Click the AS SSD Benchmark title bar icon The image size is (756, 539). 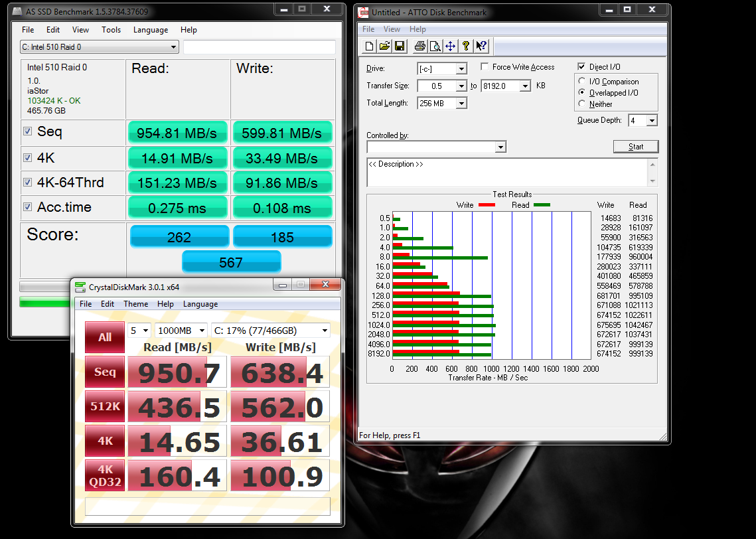17,11
